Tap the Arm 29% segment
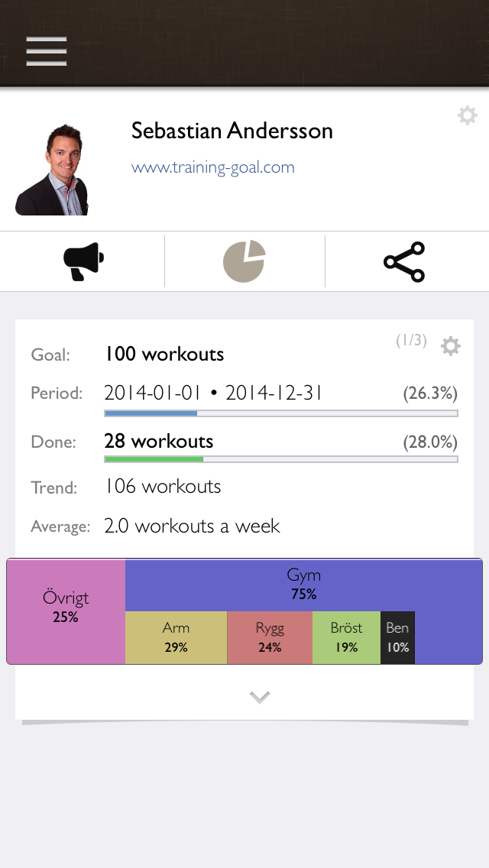The width and height of the screenshot is (489, 868). coord(176,637)
